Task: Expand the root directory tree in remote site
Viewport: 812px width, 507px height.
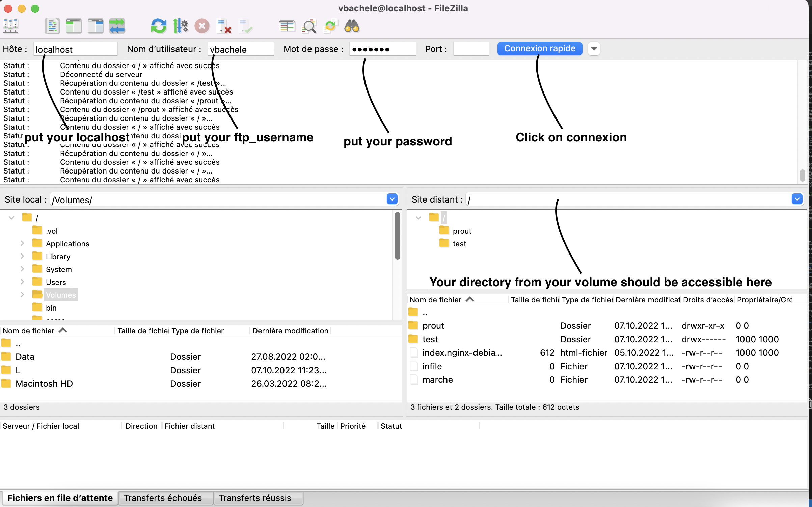Action: [x=418, y=217]
